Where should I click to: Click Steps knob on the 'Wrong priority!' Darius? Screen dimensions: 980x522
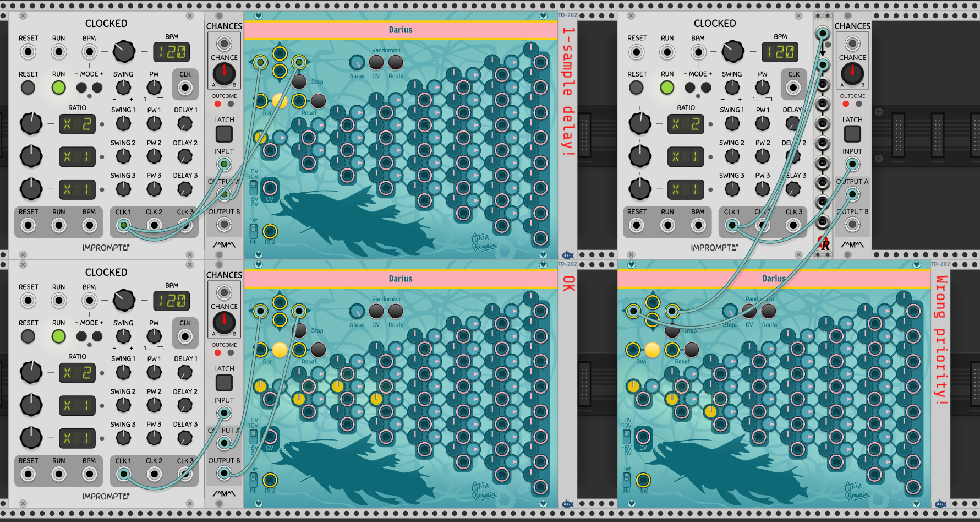tap(730, 312)
